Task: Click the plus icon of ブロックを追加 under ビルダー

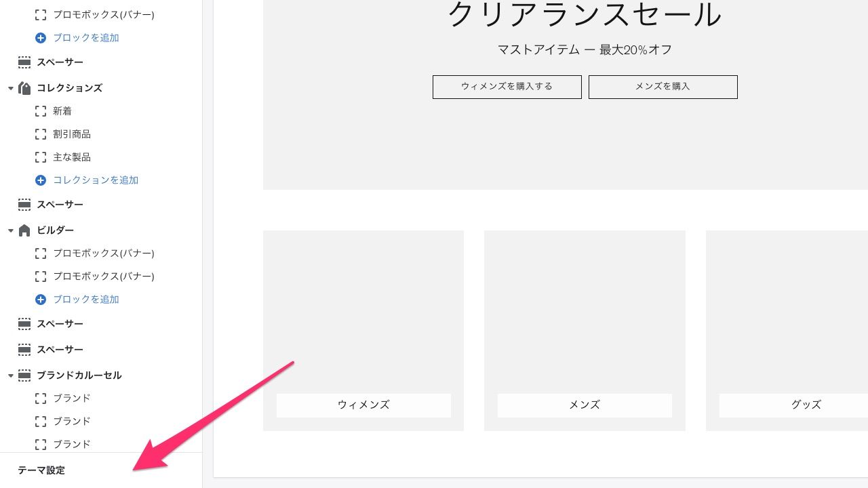Action: [x=41, y=300]
